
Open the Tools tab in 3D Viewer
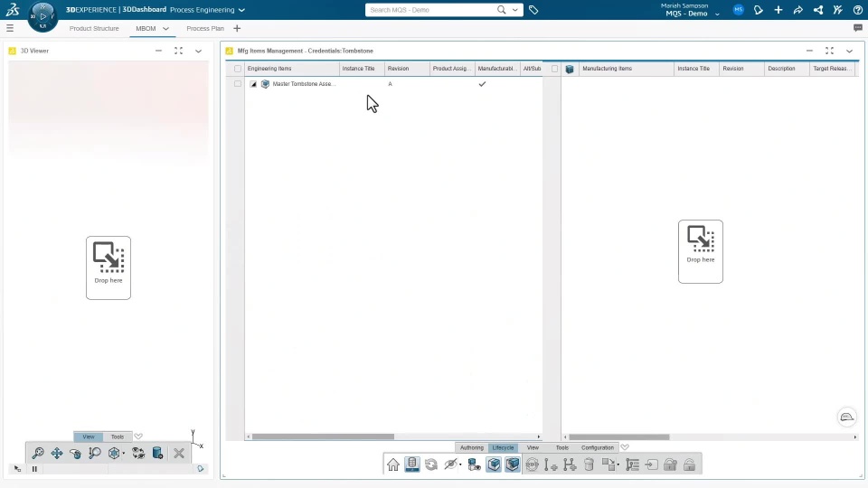click(x=118, y=436)
